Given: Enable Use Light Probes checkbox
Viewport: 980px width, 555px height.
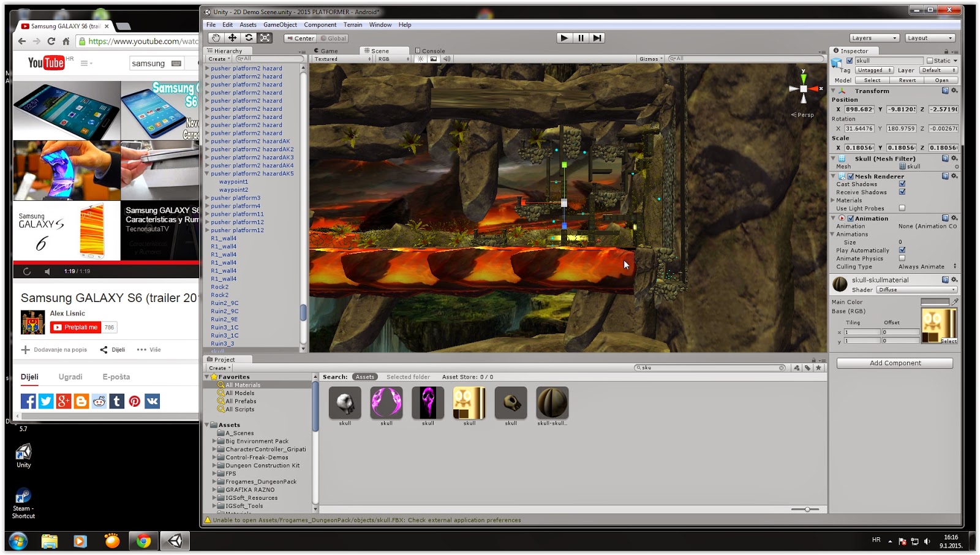Looking at the screenshot, I should 902,208.
